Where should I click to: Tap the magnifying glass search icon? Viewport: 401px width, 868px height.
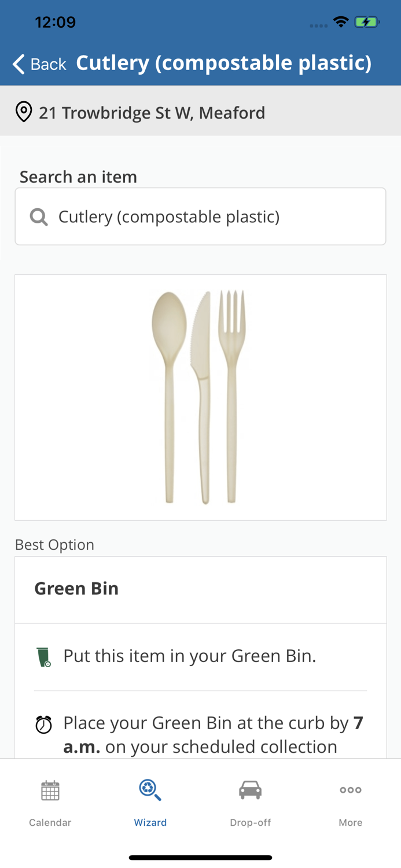pos(39,217)
